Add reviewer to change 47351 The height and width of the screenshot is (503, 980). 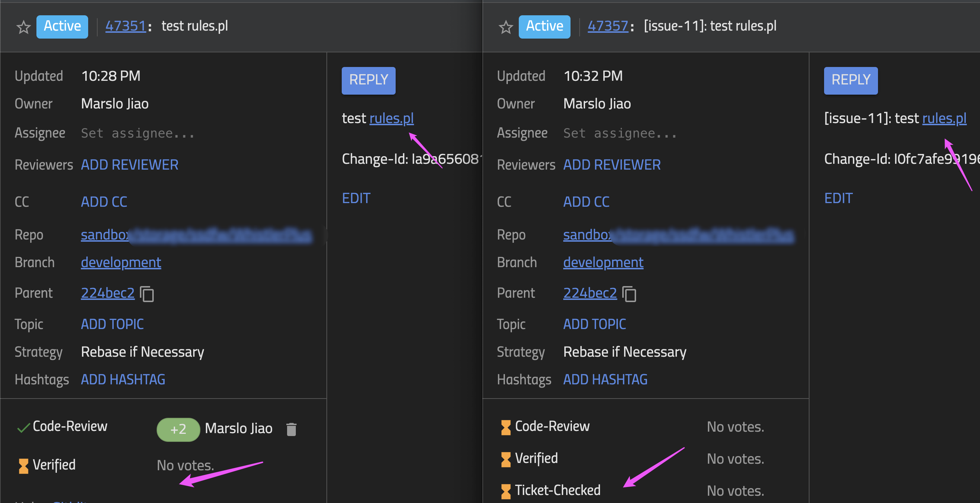(x=129, y=165)
